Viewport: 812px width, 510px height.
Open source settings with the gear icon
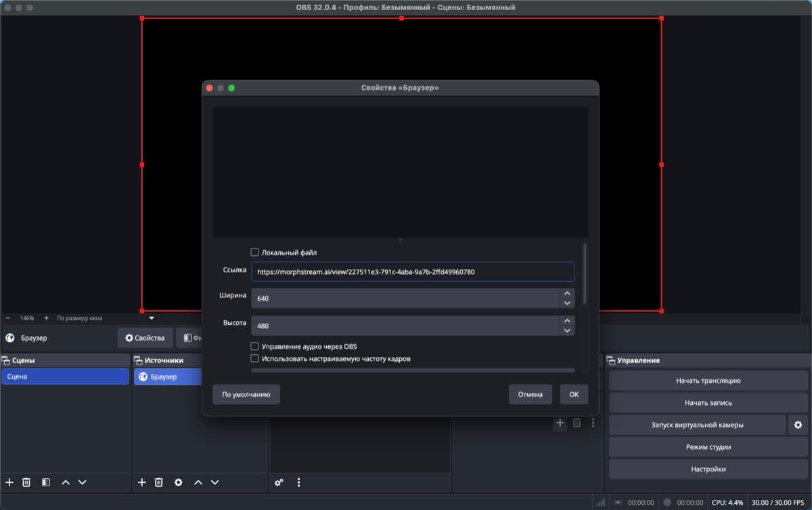coord(178,482)
